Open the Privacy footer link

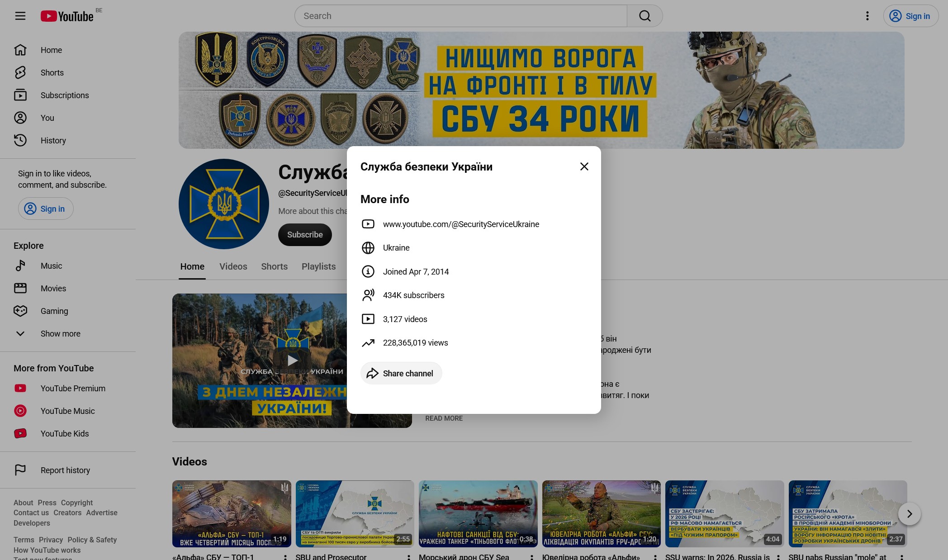tap(51, 540)
